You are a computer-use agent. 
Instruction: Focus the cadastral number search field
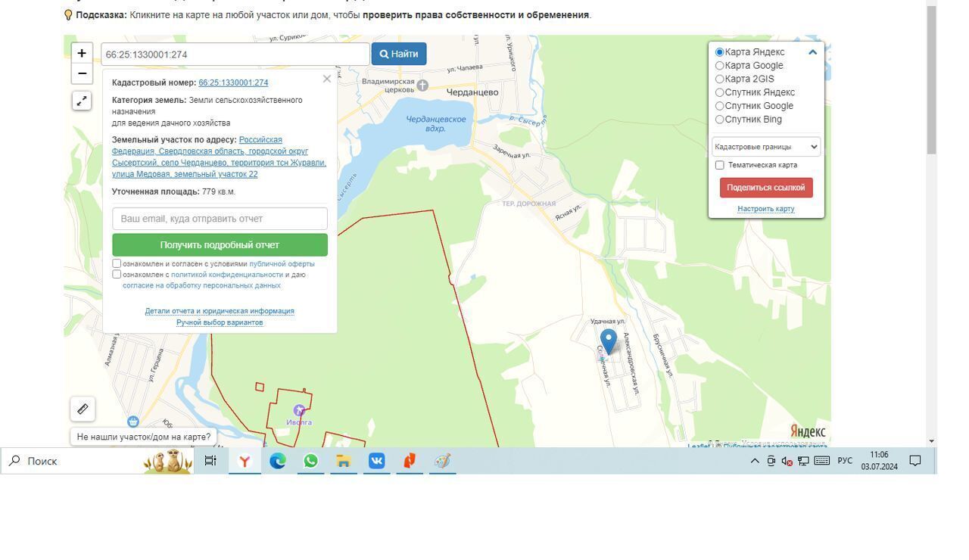(235, 54)
